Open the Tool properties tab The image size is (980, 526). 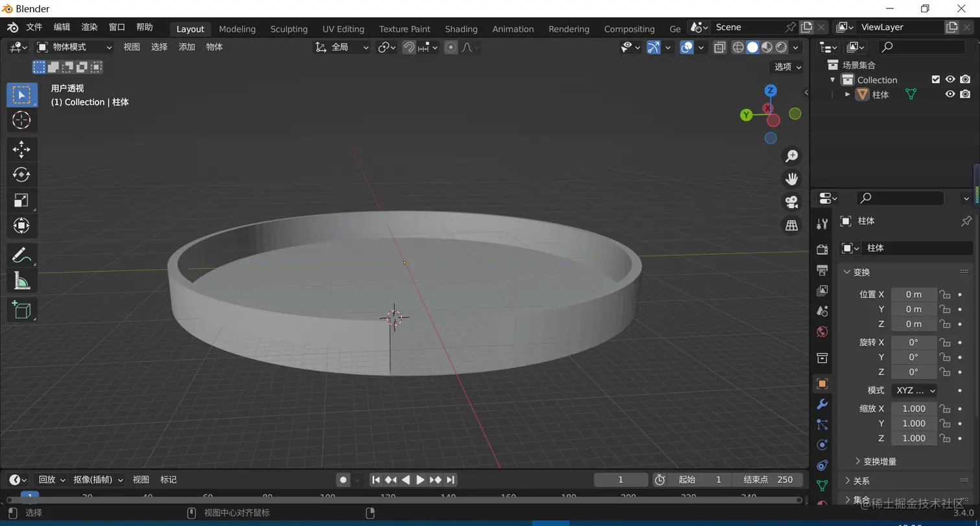click(822, 224)
